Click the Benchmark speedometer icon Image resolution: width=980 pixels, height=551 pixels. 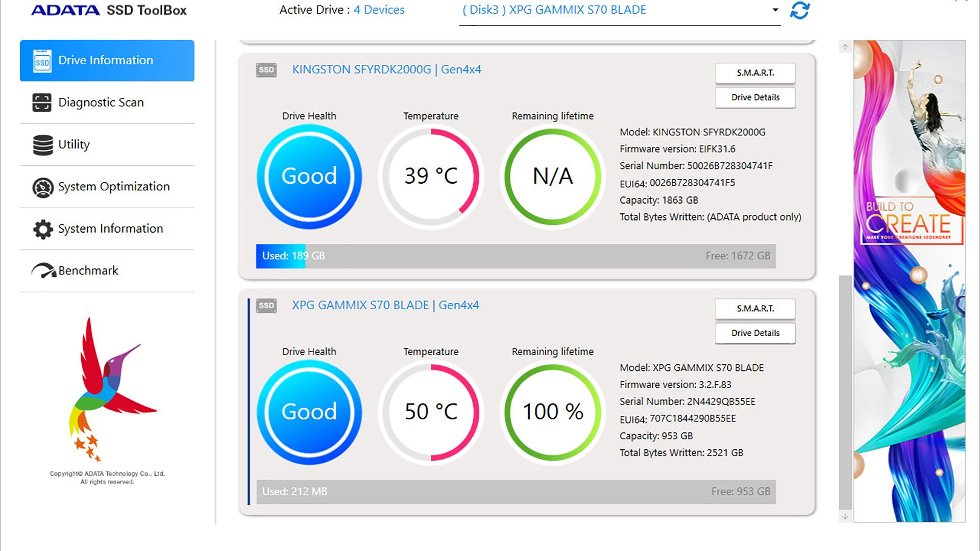(x=44, y=271)
